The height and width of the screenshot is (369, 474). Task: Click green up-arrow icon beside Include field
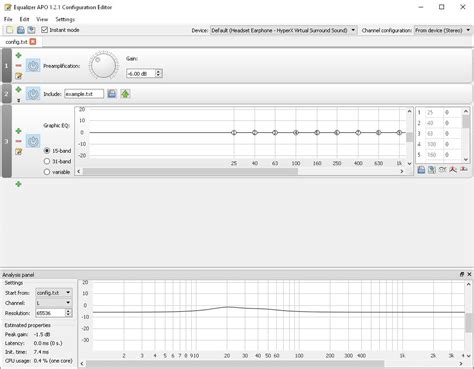tap(125, 94)
